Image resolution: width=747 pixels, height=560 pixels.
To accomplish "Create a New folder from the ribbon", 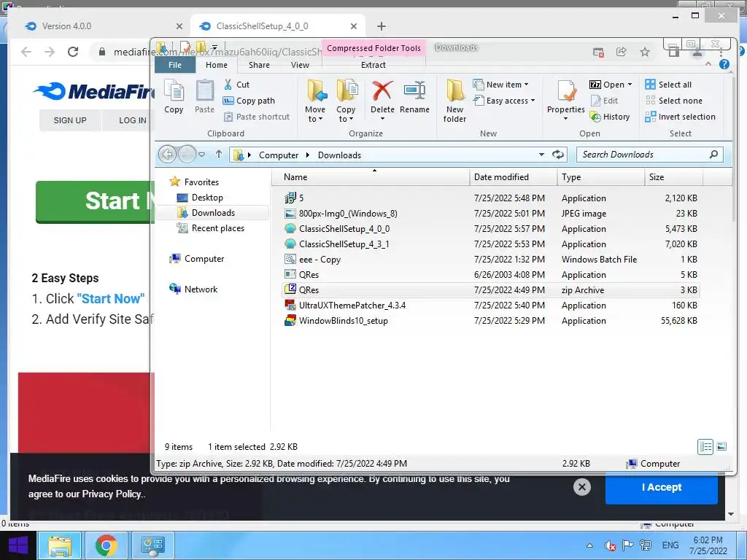I will point(454,101).
